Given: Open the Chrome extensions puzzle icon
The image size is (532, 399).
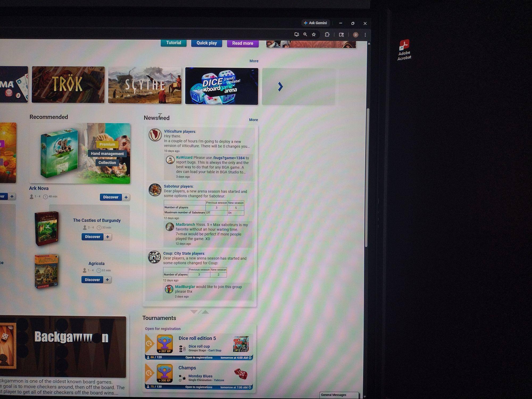Looking at the screenshot, I should [x=327, y=34].
